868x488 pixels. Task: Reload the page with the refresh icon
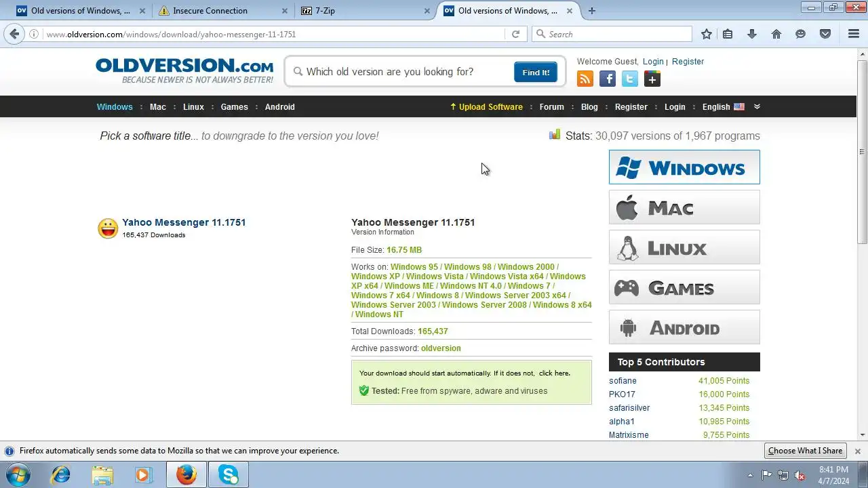coord(515,34)
